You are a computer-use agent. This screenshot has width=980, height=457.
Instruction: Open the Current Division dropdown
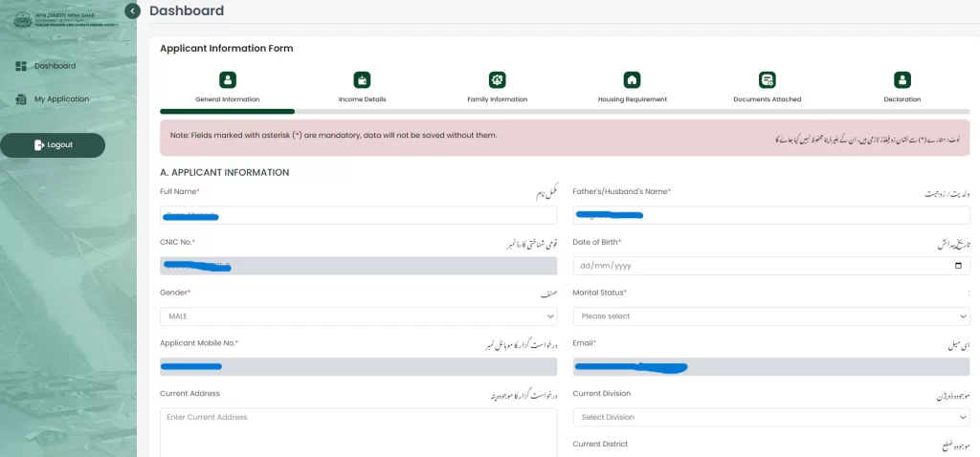tap(770, 418)
